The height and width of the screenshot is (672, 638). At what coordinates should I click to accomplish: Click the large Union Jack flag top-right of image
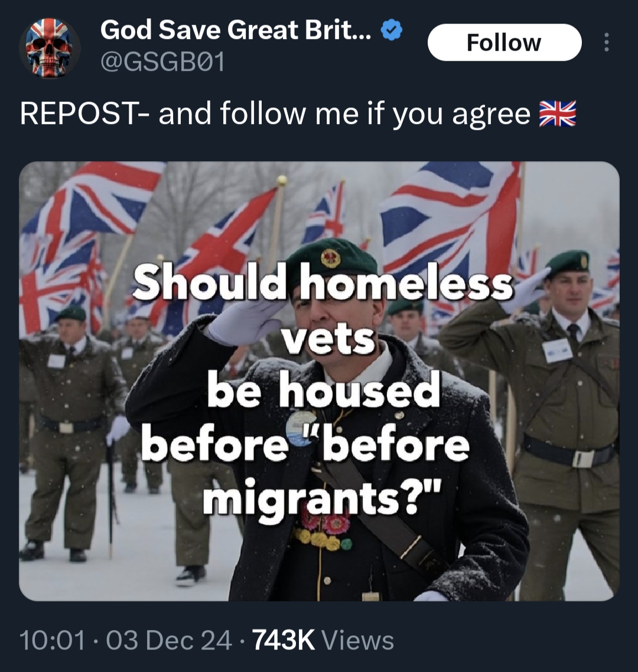coord(450,218)
